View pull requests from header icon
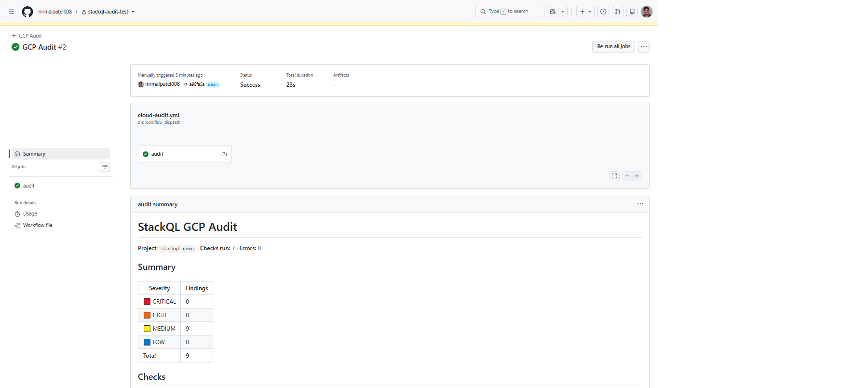 tap(618, 12)
